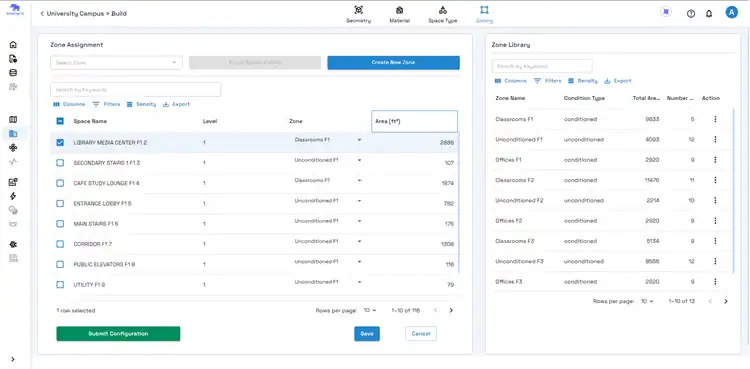Click the Save button

pos(367,334)
